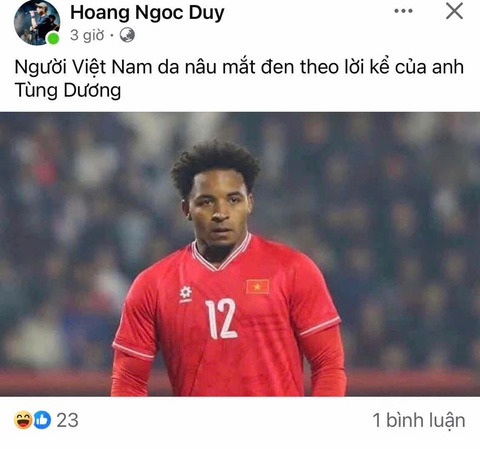
Task: Click the globe public audience icon
Action: 127,35
